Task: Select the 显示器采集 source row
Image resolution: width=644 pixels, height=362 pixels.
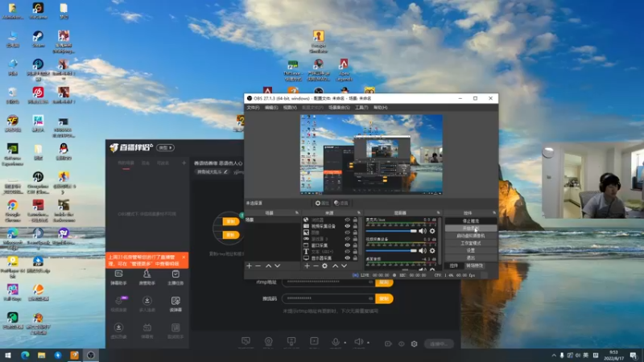Action: pyautogui.click(x=332, y=258)
